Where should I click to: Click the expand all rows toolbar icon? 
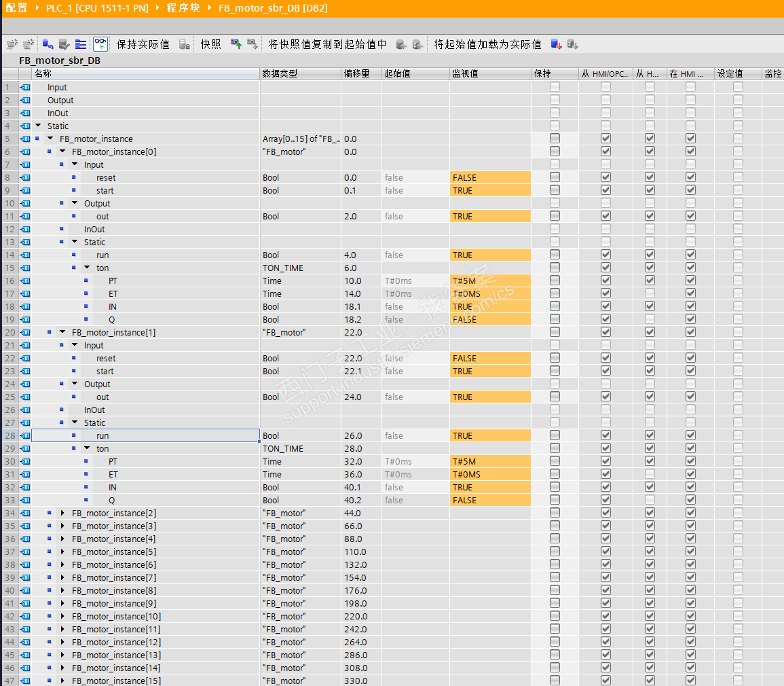coord(81,44)
